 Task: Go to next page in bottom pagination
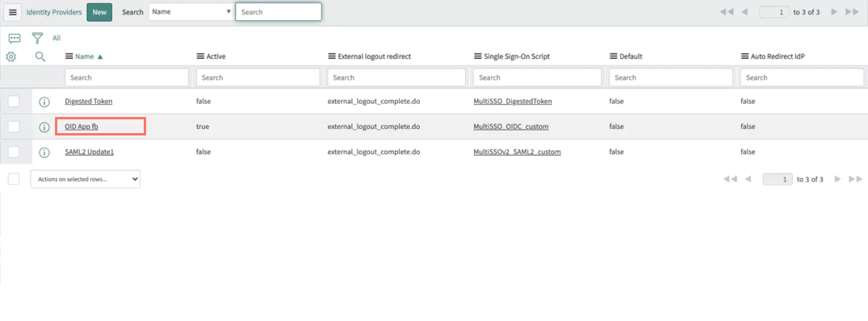837,179
